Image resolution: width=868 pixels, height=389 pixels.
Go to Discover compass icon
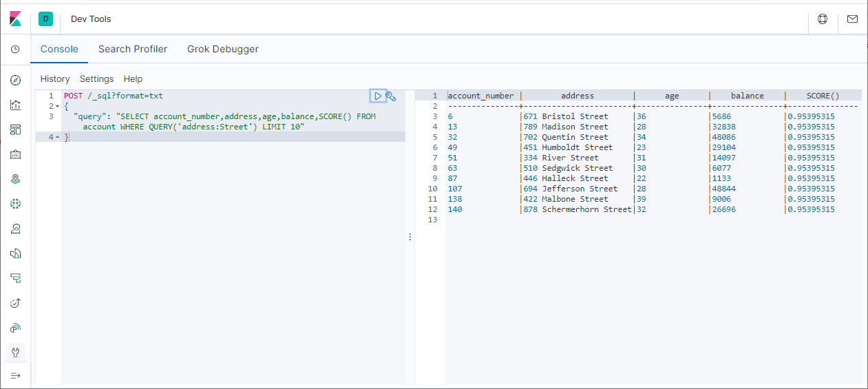[15, 81]
